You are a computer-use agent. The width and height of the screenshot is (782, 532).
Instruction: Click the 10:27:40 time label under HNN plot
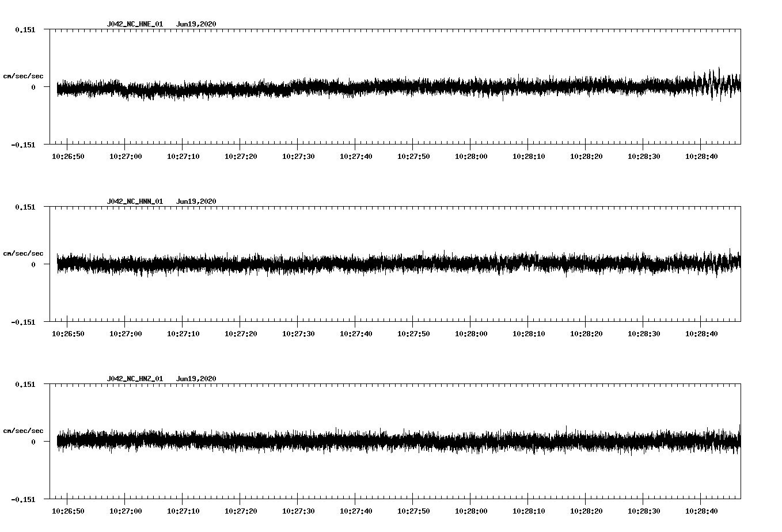(x=356, y=334)
